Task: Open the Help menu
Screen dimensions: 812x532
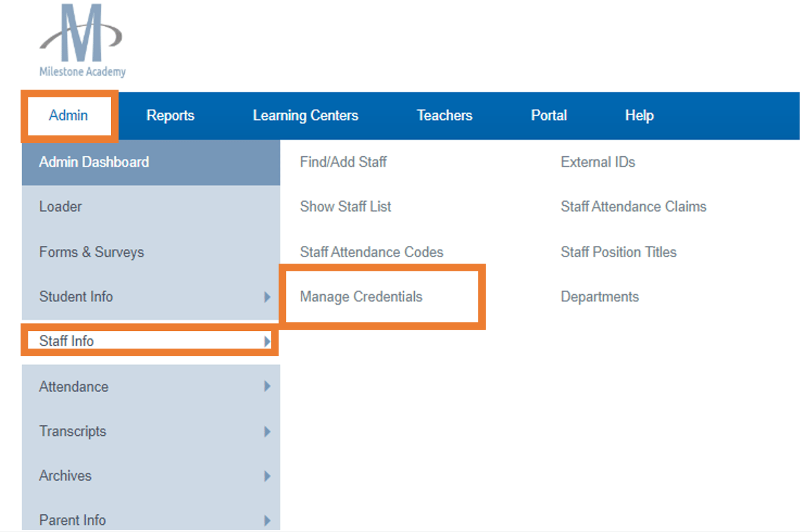Action: [x=639, y=116]
